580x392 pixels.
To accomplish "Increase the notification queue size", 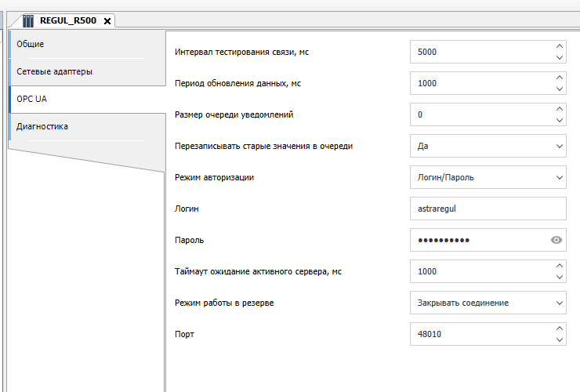I will pyautogui.click(x=559, y=109).
